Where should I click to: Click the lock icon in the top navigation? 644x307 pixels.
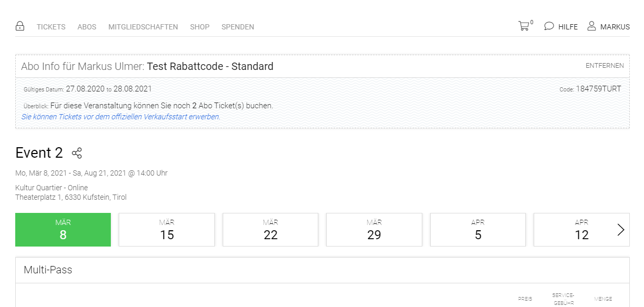point(20,26)
